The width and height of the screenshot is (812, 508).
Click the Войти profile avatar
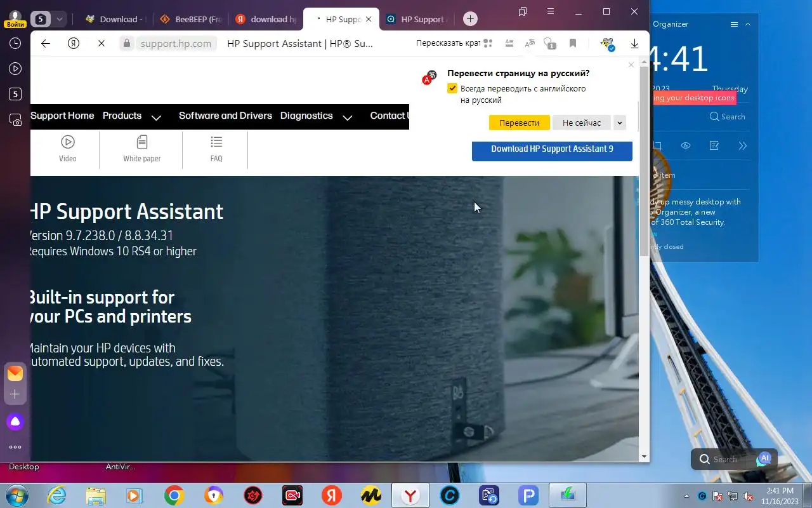pos(15,18)
